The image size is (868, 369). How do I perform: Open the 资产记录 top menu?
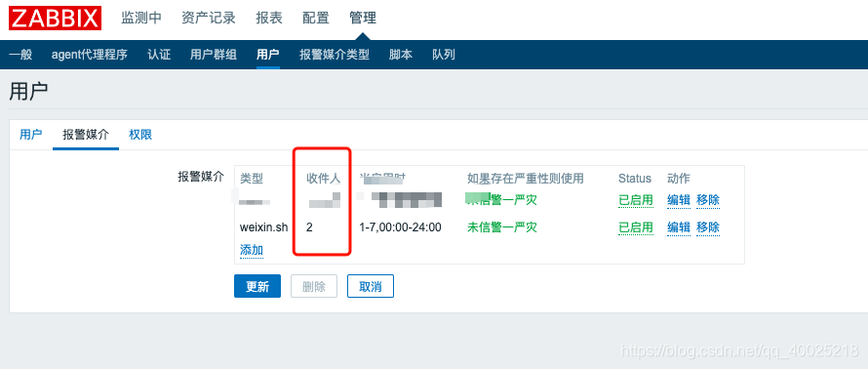(x=209, y=18)
